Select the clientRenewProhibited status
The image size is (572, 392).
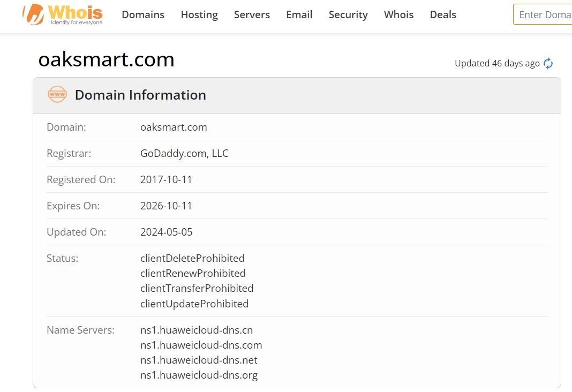tap(193, 274)
